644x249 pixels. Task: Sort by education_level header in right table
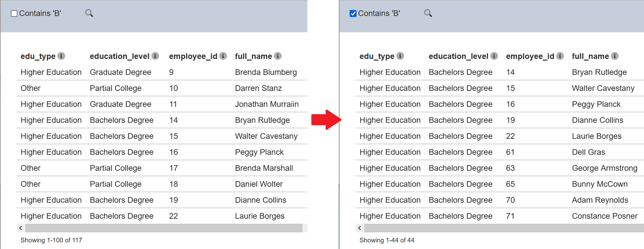point(459,56)
